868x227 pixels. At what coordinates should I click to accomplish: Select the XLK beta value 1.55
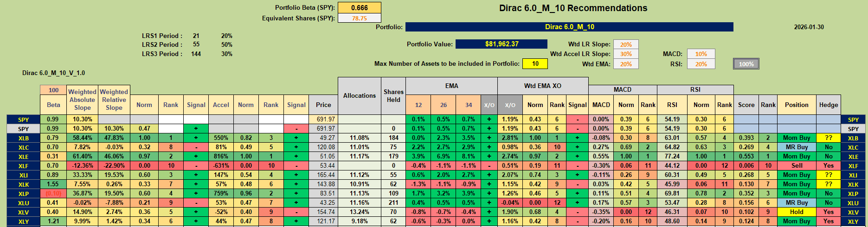54,184
